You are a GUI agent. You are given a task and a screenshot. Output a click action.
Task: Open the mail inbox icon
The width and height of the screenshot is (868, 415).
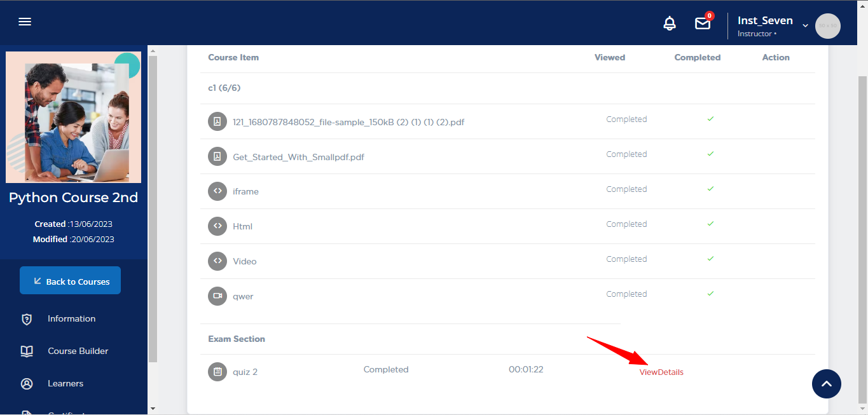(702, 24)
